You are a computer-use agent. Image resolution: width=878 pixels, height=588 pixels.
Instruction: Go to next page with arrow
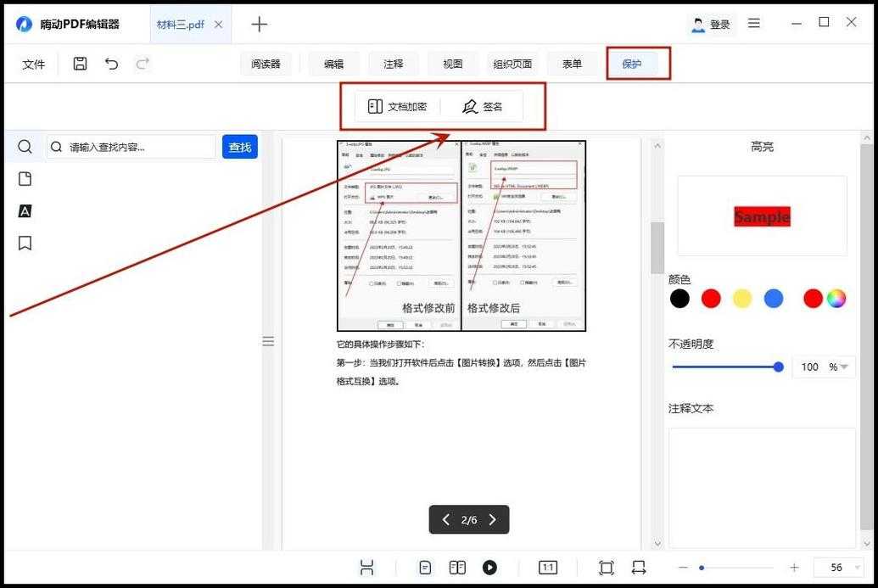click(492, 519)
